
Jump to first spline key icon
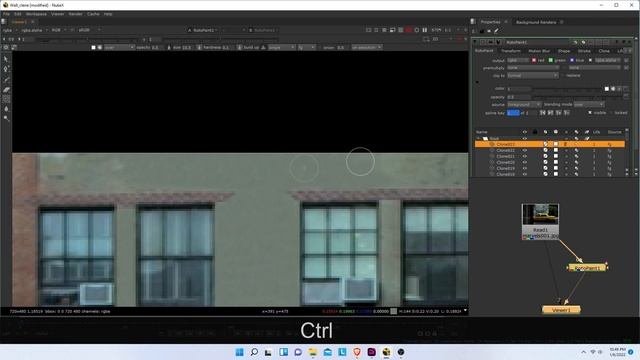coord(542,113)
